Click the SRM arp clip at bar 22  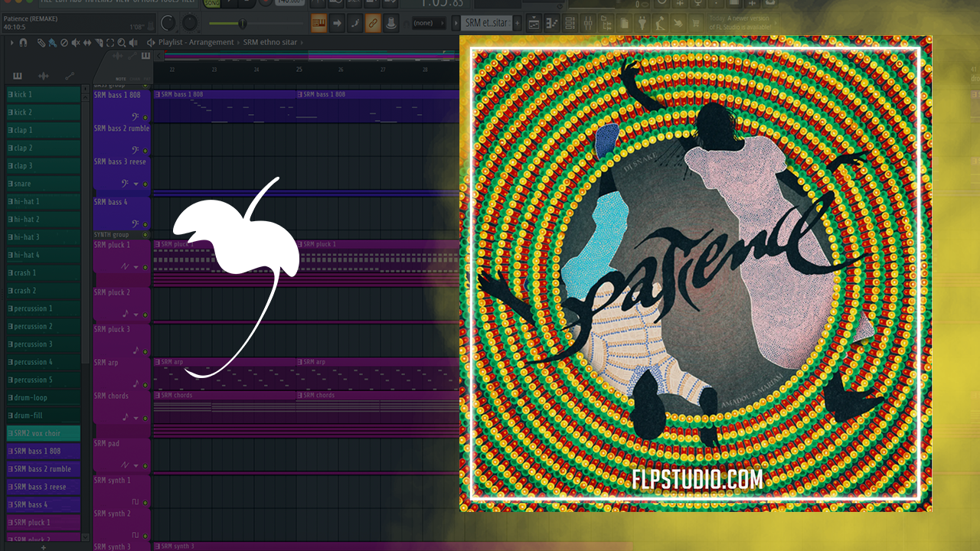(224, 373)
